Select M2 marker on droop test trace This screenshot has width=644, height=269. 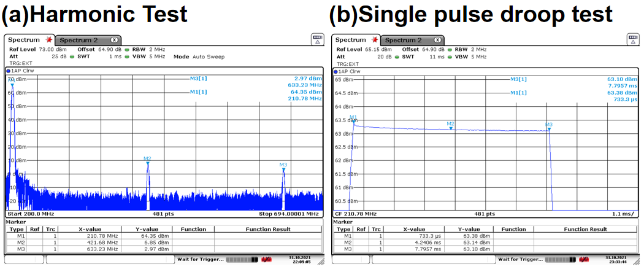[x=451, y=128]
